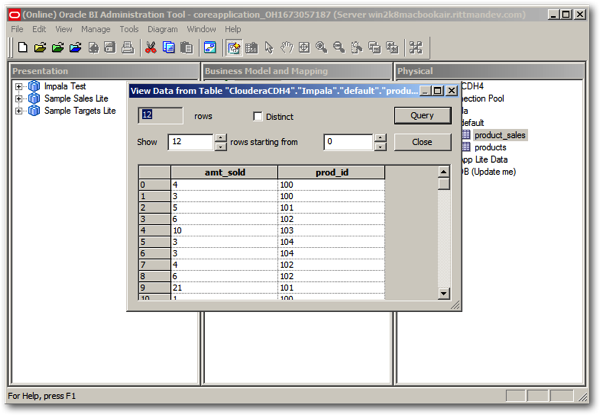Click the blue open folder toolbar icon
600x415 pixels.
coord(75,47)
